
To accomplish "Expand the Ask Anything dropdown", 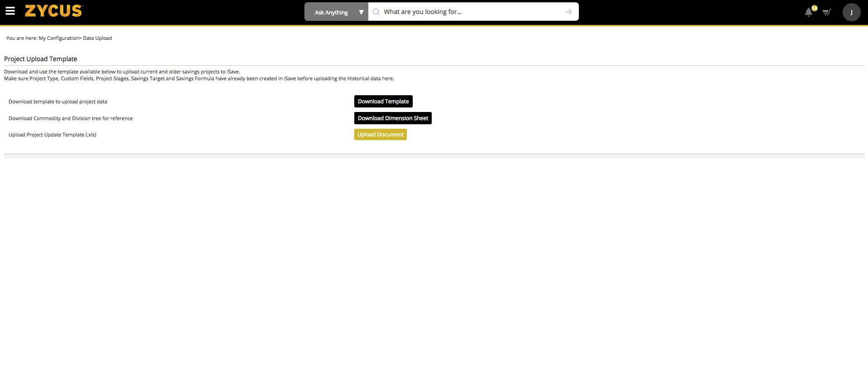I will [x=331, y=12].
